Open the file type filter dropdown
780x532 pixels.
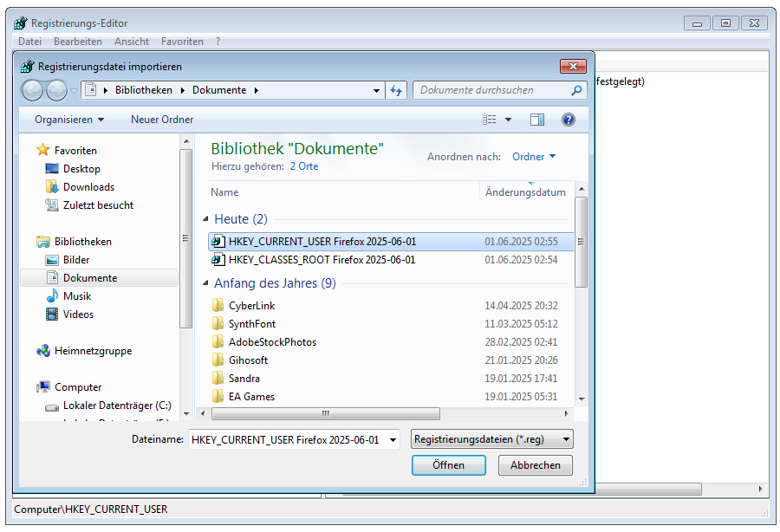pos(492,439)
